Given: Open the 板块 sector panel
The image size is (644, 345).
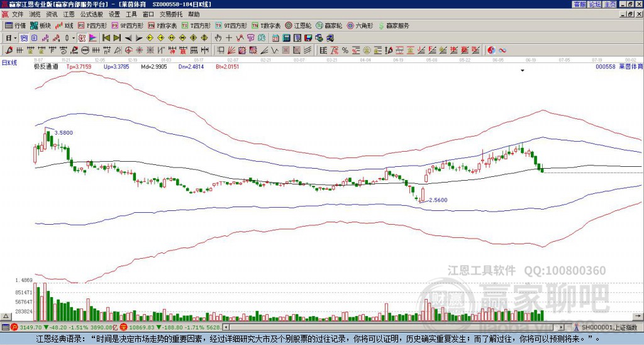Looking at the screenshot, I should tap(40, 25).
